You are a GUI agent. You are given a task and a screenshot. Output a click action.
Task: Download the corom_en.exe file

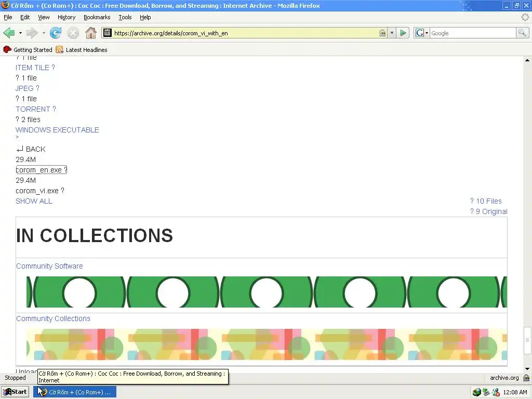tap(42, 170)
